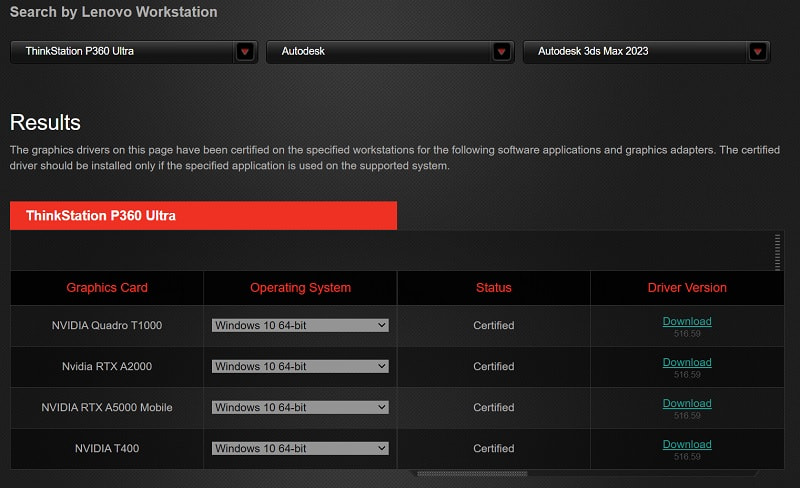
Task: Download driver for Nvidia RTX A2000
Action: 687,362
